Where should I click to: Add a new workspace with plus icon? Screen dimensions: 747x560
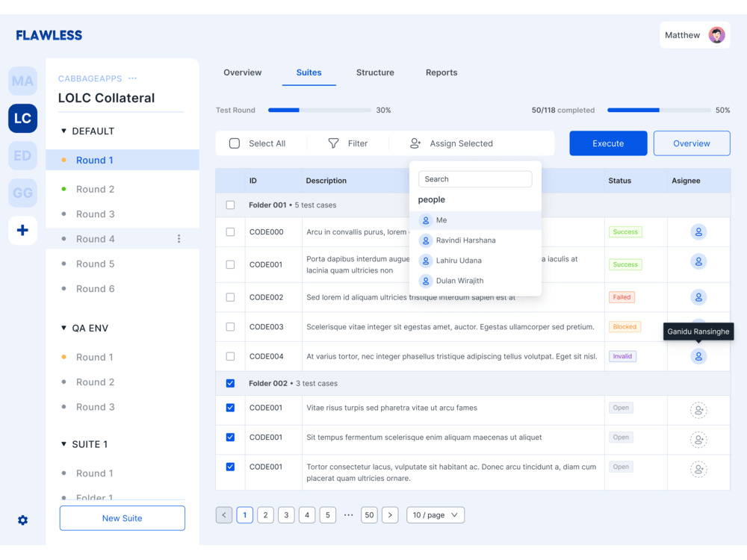pos(22,231)
